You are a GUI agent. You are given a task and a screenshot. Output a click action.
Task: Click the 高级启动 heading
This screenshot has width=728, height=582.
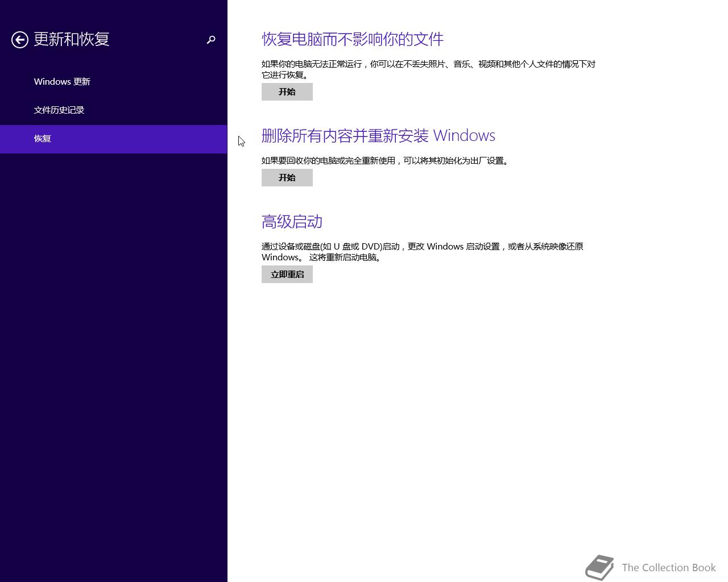click(292, 222)
